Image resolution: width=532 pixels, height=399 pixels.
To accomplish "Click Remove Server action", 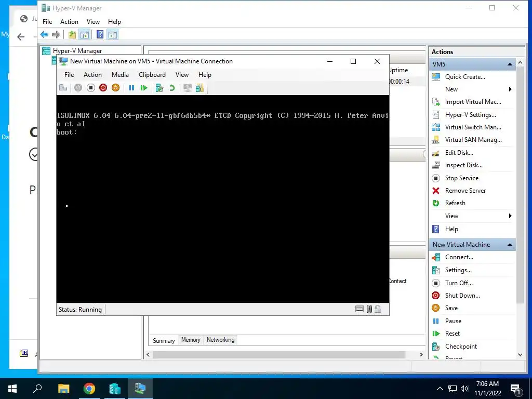I will coord(465,191).
